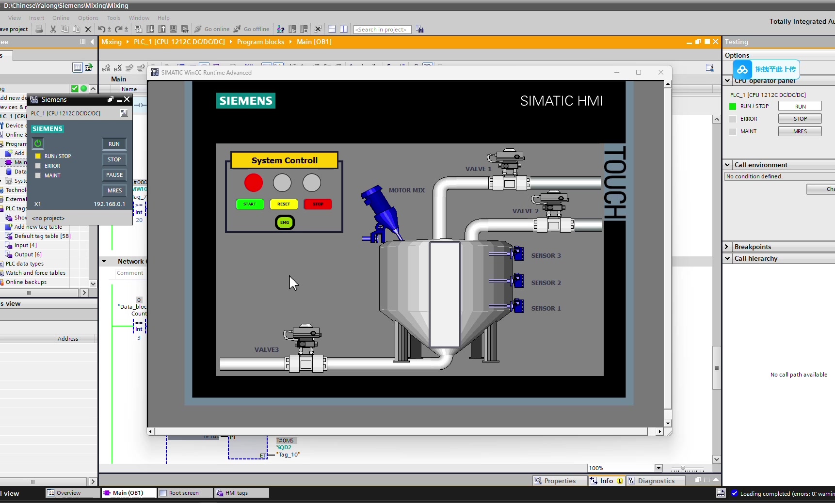This screenshot has width=835, height=504.
Task: Split the editor space horizontally
Action: click(x=332, y=30)
